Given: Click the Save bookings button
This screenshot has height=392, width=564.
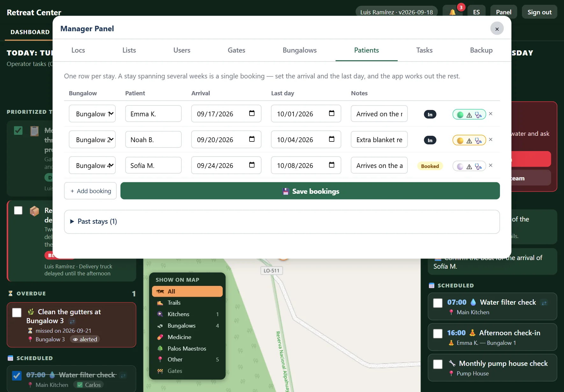Looking at the screenshot, I should pyautogui.click(x=310, y=191).
